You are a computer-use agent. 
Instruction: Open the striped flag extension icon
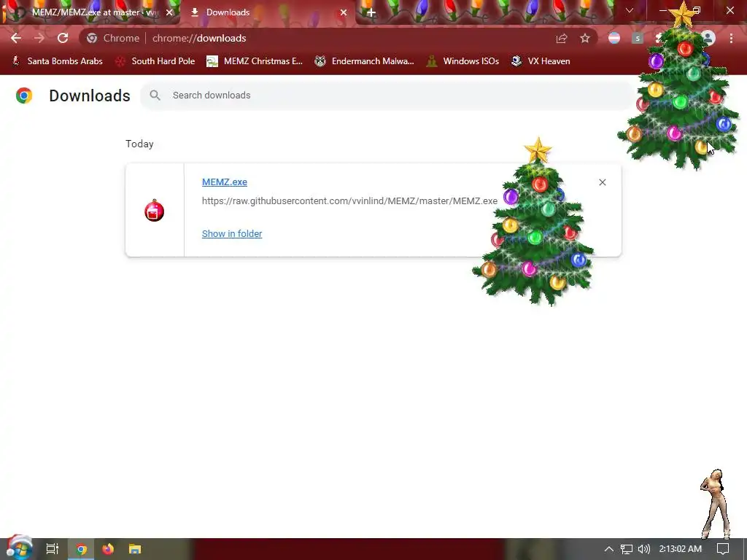(x=614, y=38)
